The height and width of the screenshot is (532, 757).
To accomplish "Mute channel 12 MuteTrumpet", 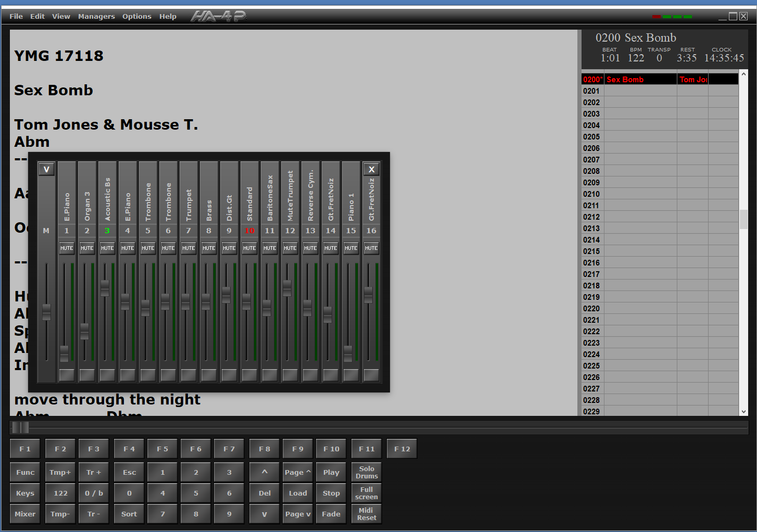I will point(290,248).
